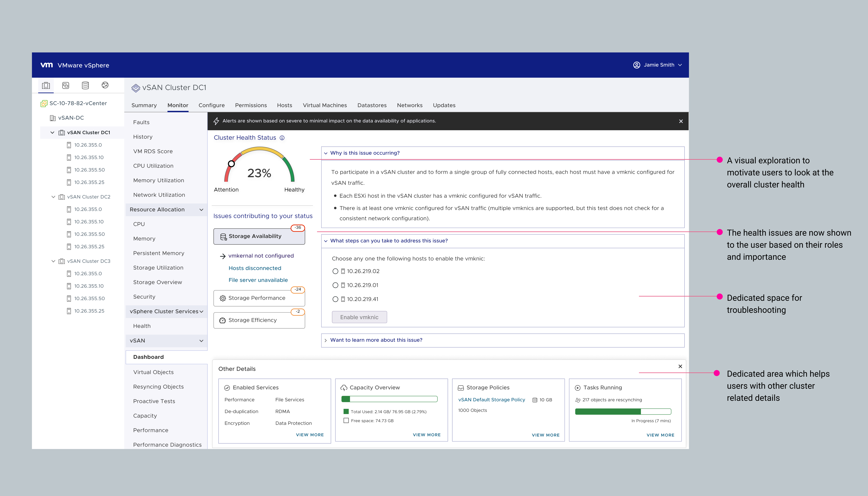Screen dimensions: 868x496
Task: Open VM RDS Score monitor item
Action: 153,152
